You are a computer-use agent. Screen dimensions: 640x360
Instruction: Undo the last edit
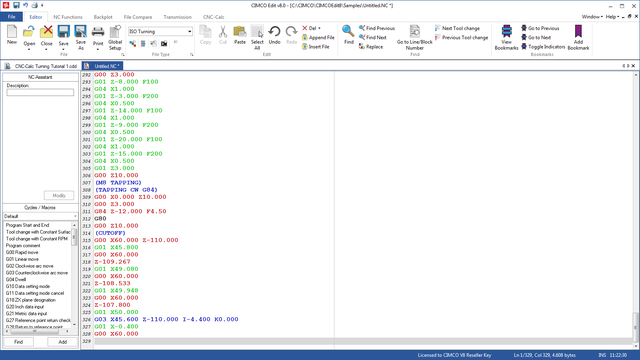coord(274,35)
